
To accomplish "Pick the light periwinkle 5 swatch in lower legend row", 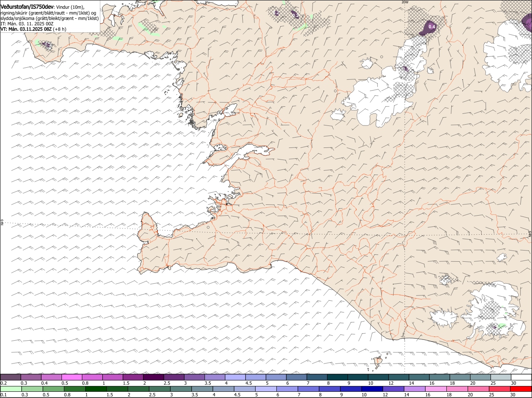I will click(x=266, y=389).
